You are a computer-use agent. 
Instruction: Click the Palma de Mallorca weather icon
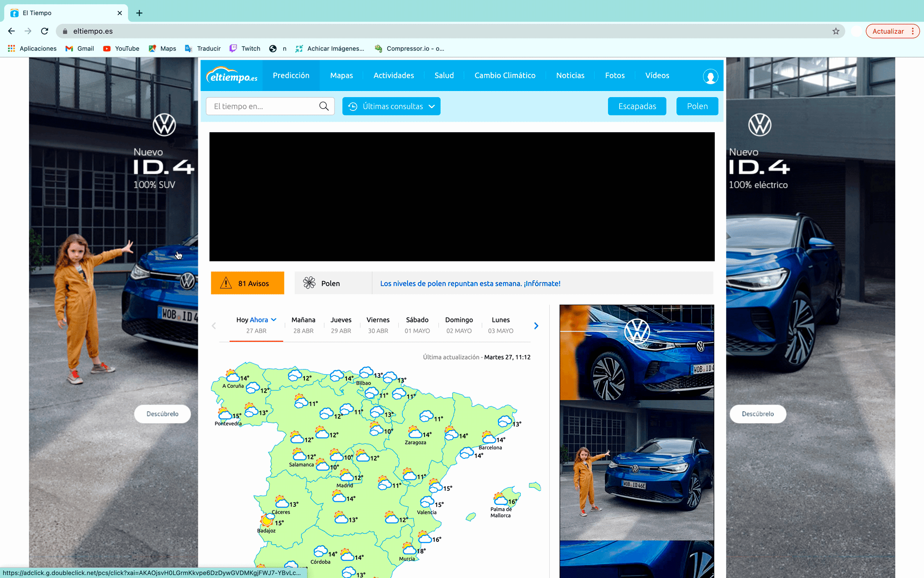[500, 498]
